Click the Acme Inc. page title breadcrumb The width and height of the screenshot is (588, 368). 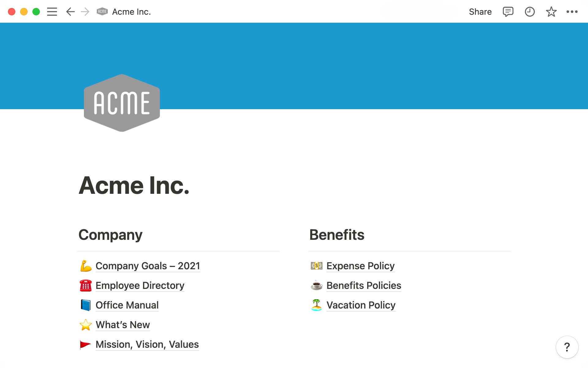tap(131, 11)
